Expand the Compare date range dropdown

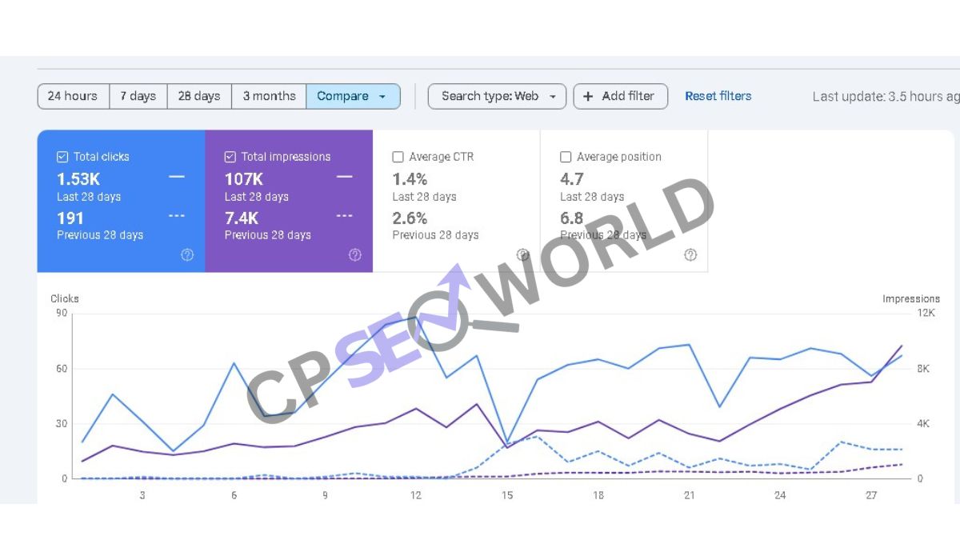pos(353,96)
